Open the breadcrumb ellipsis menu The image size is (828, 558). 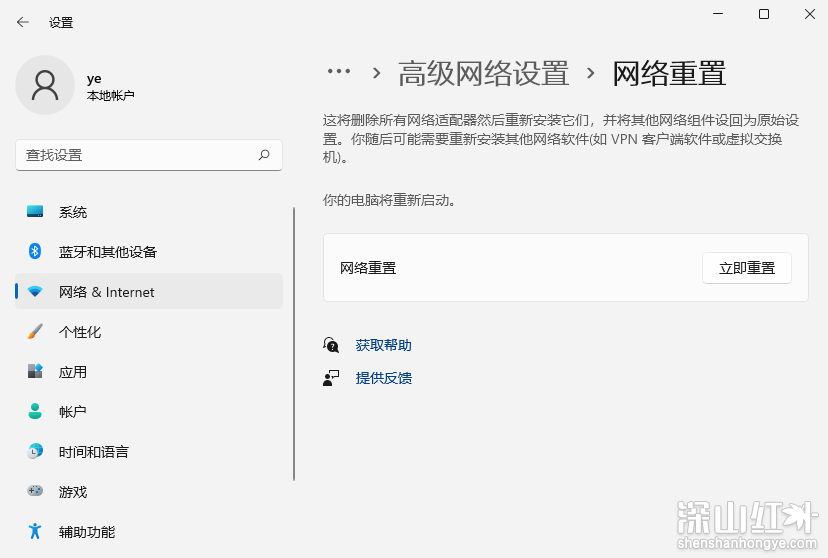click(x=338, y=71)
